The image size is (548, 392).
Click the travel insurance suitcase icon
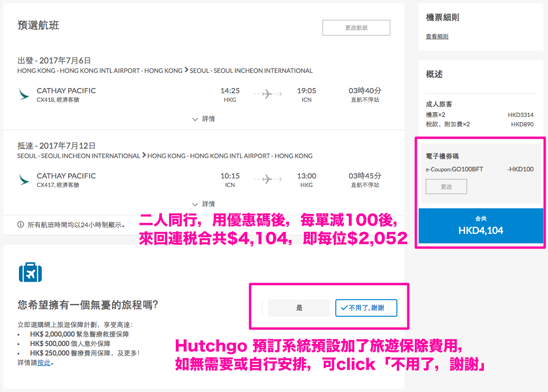coord(30,272)
